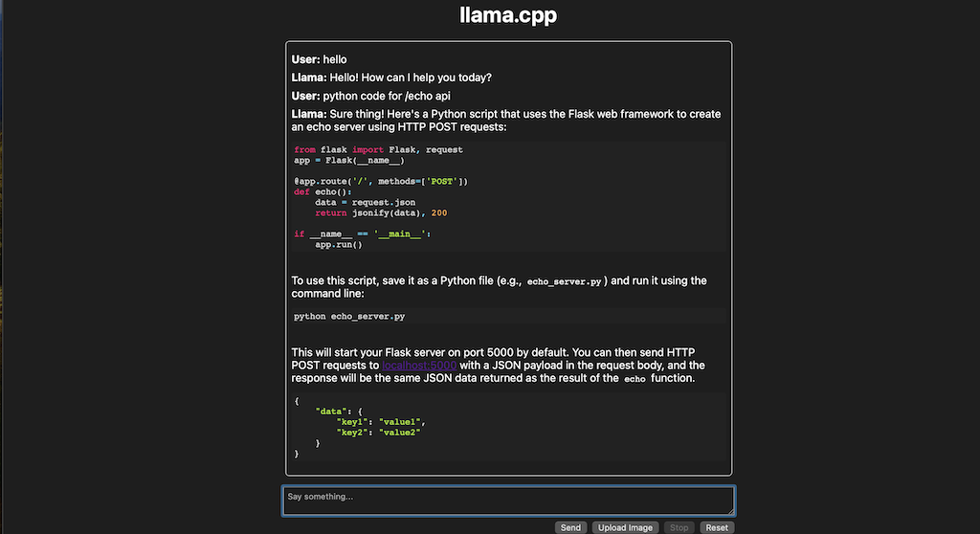This screenshot has width=980, height=534.
Task: Click the "User: hello" message
Action: pos(319,59)
